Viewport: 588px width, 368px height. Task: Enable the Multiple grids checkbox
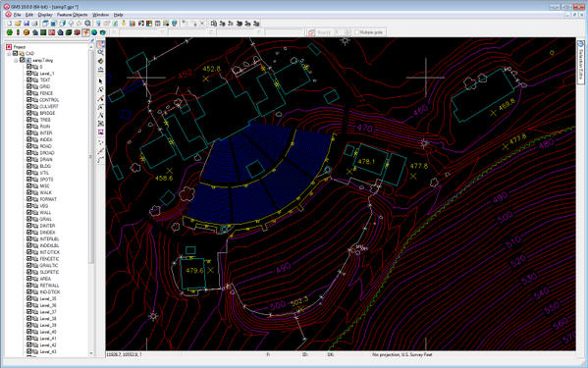coord(356,32)
